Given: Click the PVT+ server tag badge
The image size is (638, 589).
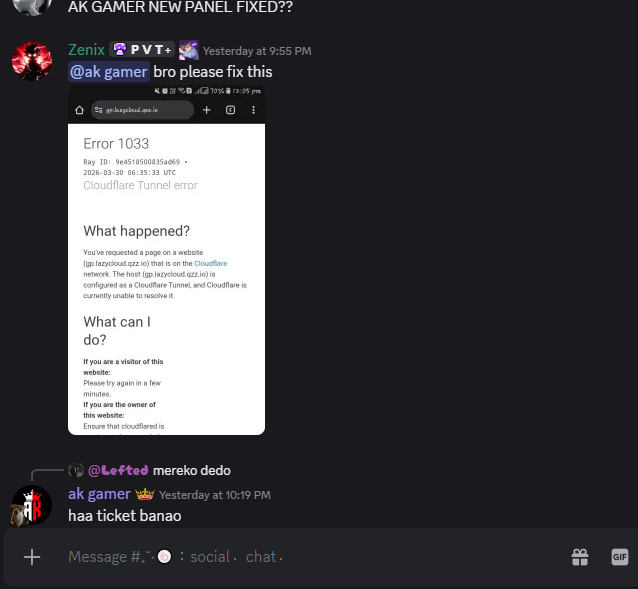Looking at the screenshot, I should point(142,50).
